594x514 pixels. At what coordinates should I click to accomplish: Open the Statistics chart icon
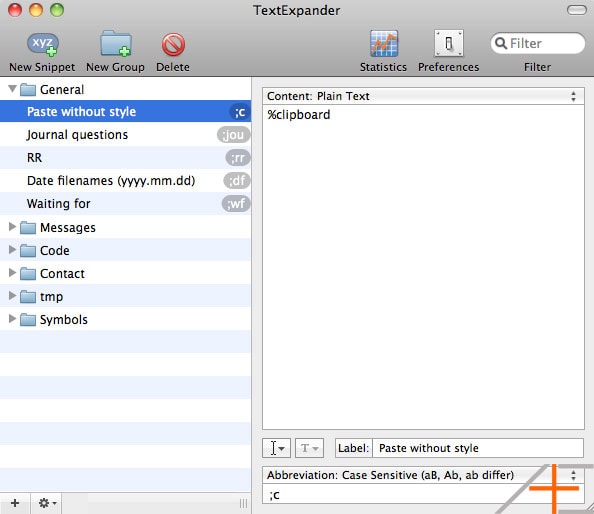[x=383, y=43]
